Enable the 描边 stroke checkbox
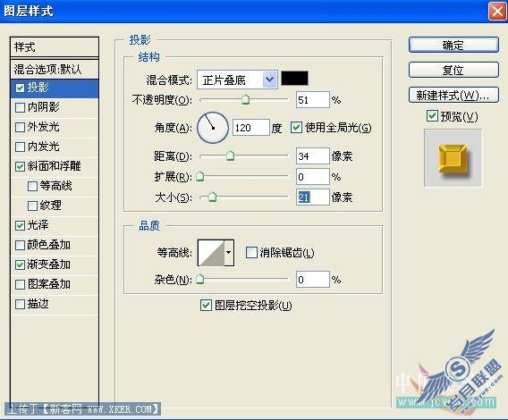The width and height of the screenshot is (508, 420). (20, 304)
